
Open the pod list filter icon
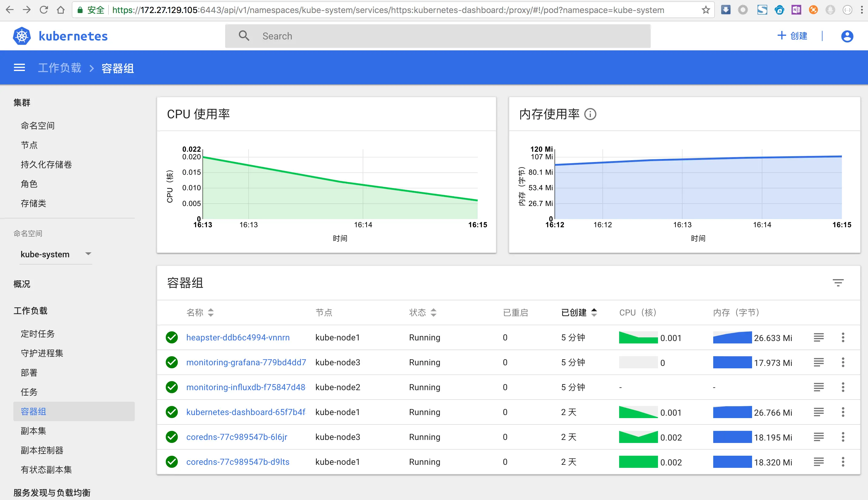coord(838,283)
